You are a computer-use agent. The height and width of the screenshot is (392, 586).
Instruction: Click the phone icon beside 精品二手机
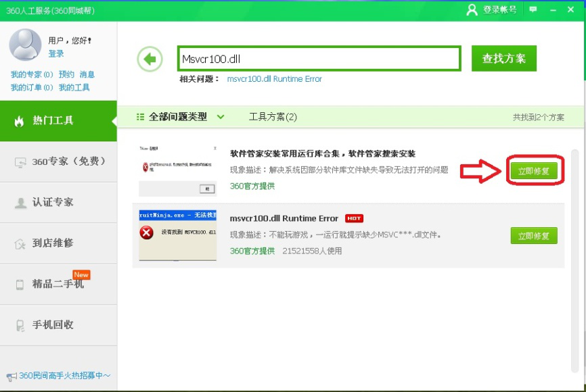point(20,285)
